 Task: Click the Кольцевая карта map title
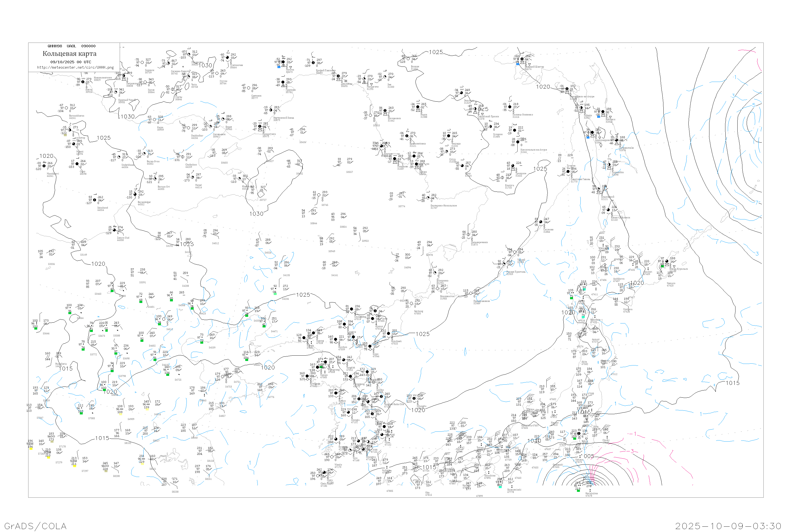(69, 54)
